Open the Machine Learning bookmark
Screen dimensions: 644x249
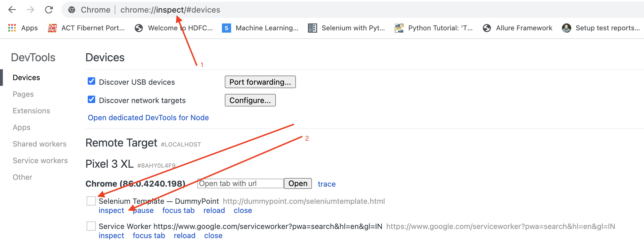pos(260,28)
